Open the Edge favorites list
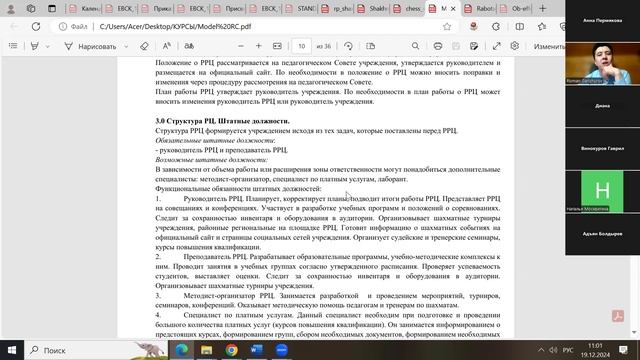The image size is (640, 360). coord(542,27)
